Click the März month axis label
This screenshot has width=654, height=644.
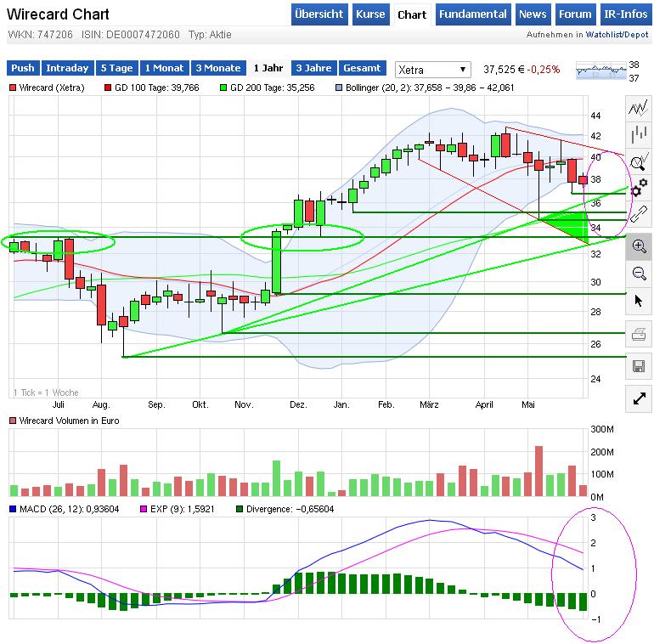(429, 404)
